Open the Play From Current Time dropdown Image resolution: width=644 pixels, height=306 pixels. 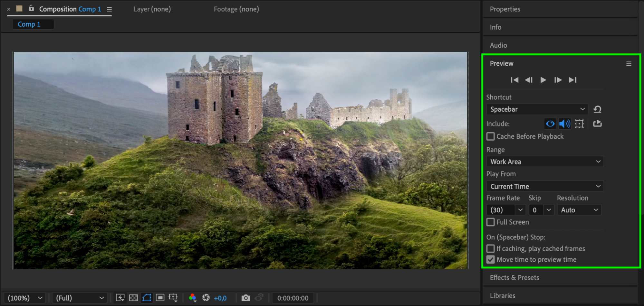click(545, 187)
